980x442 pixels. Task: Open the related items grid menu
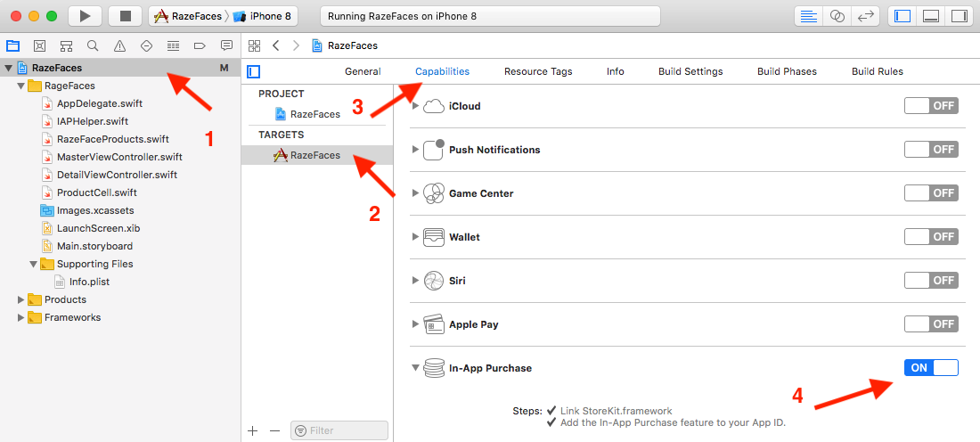[x=255, y=45]
